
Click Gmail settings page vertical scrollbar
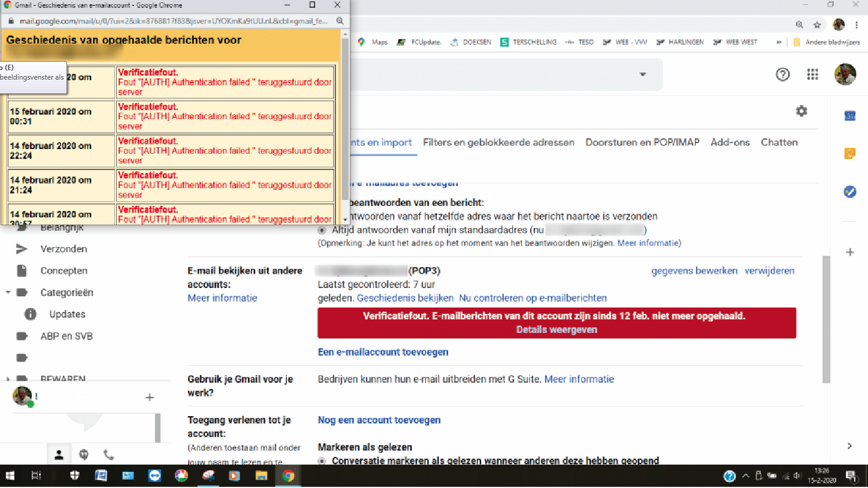826,319
